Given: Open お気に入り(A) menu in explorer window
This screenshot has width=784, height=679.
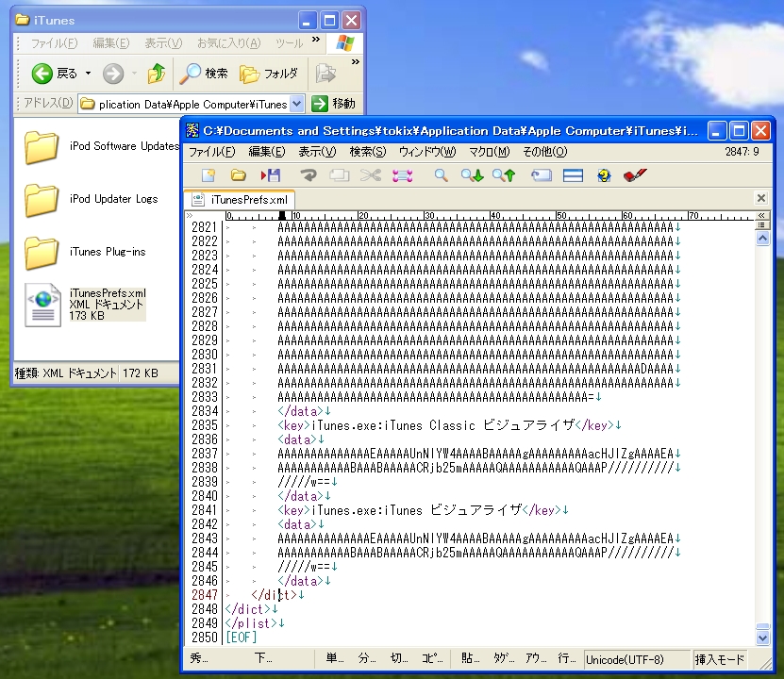Looking at the screenshot, I should tap(228, 43).
